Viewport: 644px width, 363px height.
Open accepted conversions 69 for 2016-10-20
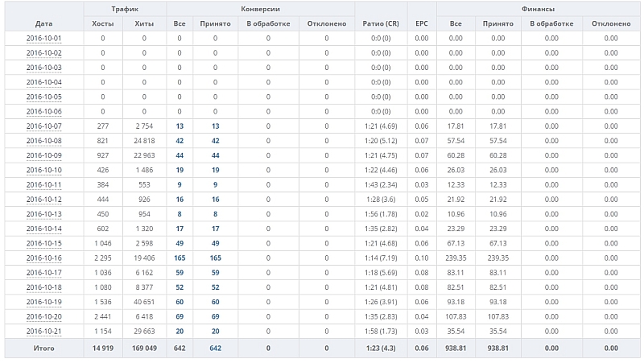(215, 316)
